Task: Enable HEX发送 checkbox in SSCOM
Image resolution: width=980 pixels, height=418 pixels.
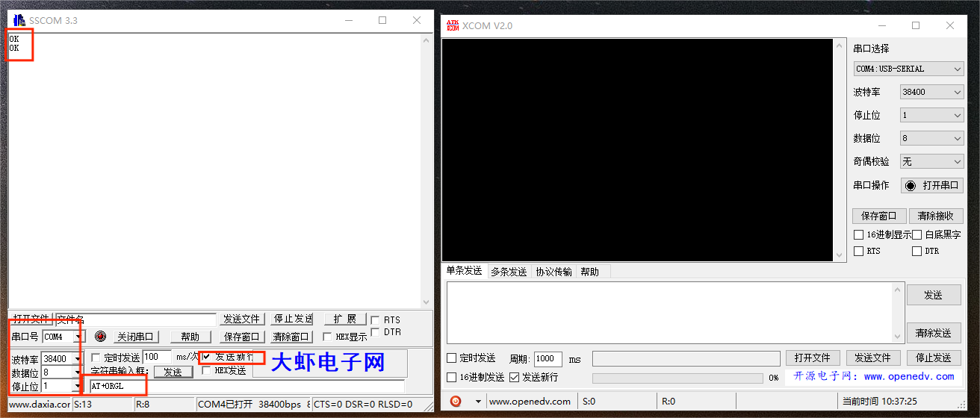Action: pyautogui.click(x=206, y=370)
